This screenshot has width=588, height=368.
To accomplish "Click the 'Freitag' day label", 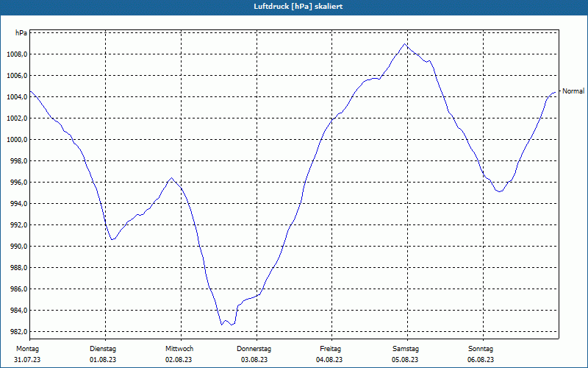I will point(330,349).
